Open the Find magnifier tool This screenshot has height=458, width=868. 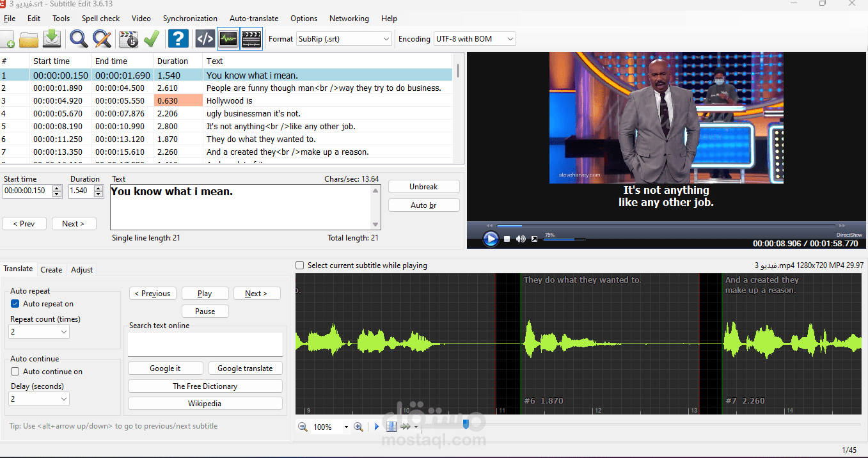point(79,39)
